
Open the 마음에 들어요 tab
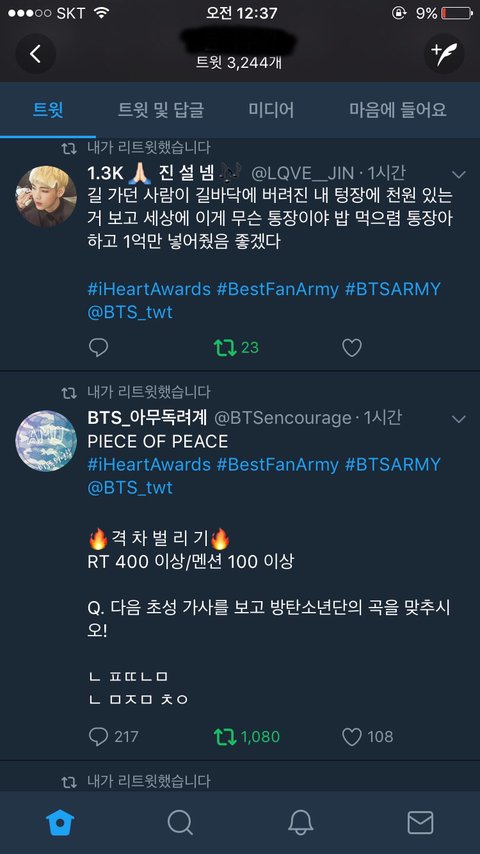click(x=398, y=110)
